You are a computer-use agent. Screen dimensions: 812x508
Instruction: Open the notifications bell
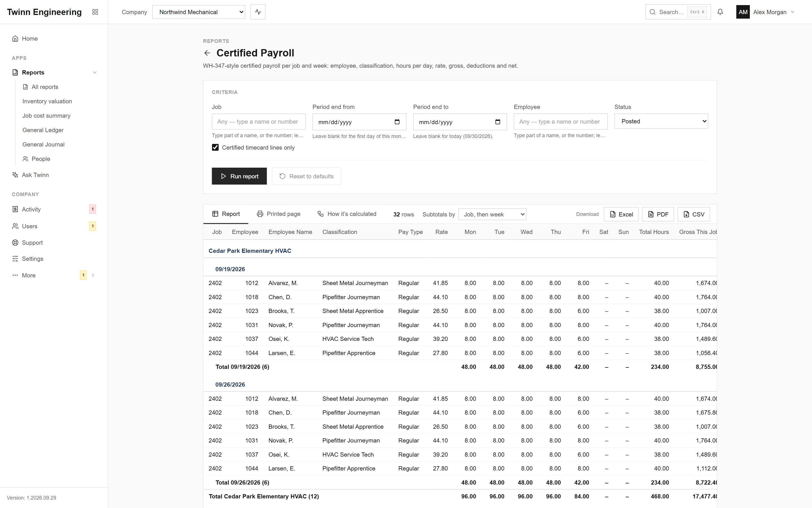coord(720,12)
